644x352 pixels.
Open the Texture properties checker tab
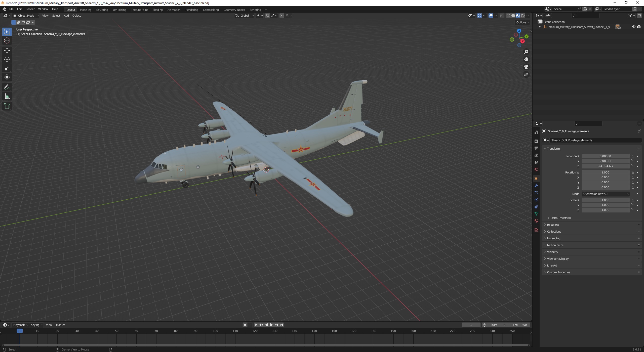[536, 230]
